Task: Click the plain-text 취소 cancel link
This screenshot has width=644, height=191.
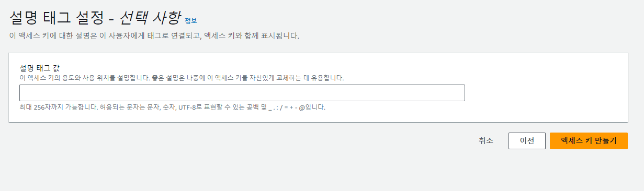Action: 485,140
